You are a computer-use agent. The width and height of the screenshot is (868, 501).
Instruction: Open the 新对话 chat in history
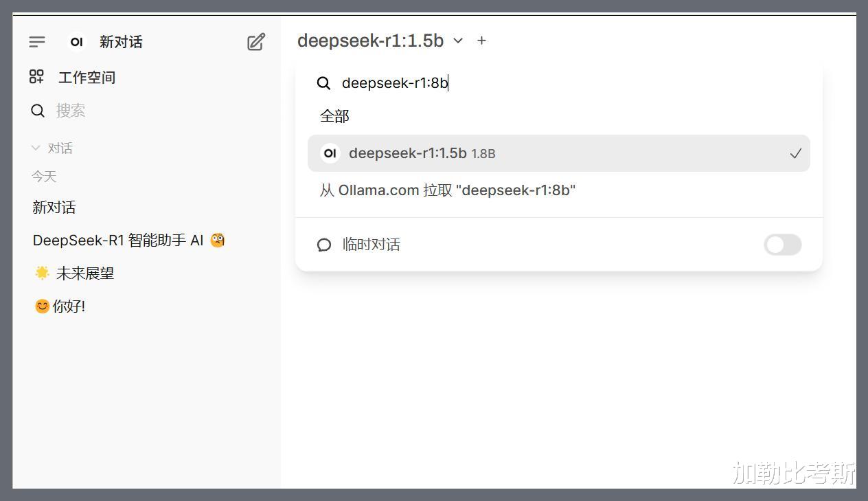click(54, 207)
